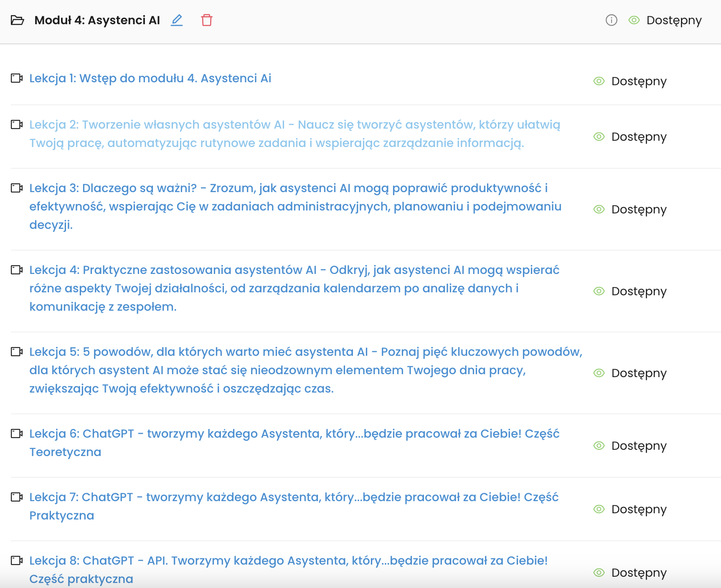Click Dostępny status for Lekcja 5
The height and width of the screenshot is (588, 721).
coord(639,373)
